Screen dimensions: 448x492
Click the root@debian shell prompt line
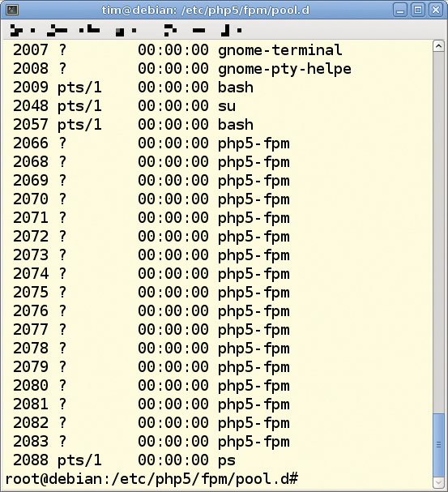tap(151, 479)
